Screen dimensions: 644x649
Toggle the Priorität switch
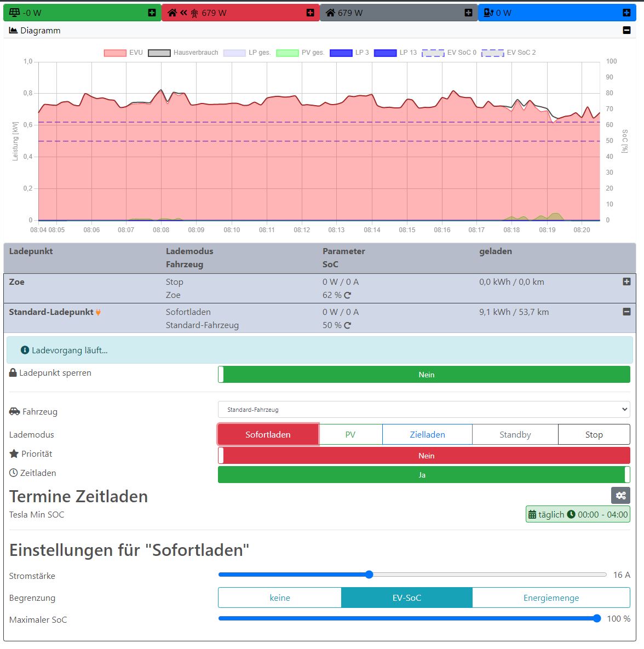(x=424, y=455)
